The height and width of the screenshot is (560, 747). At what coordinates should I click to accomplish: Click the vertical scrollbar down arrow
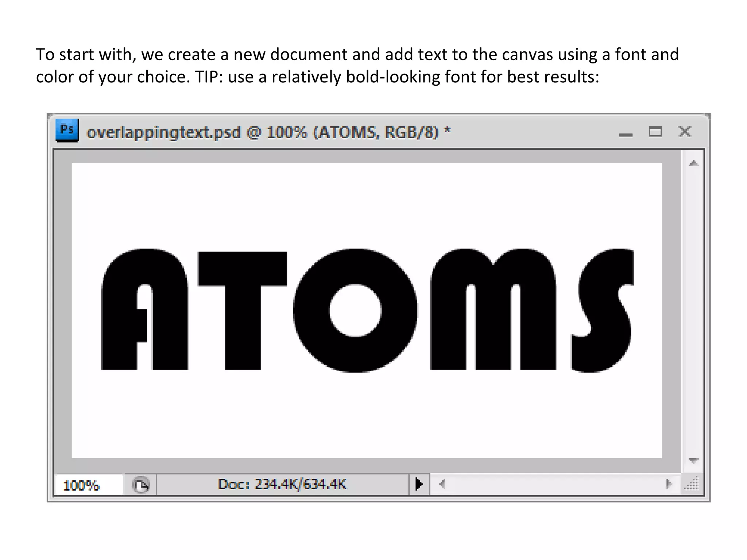[x=693, y=460]
